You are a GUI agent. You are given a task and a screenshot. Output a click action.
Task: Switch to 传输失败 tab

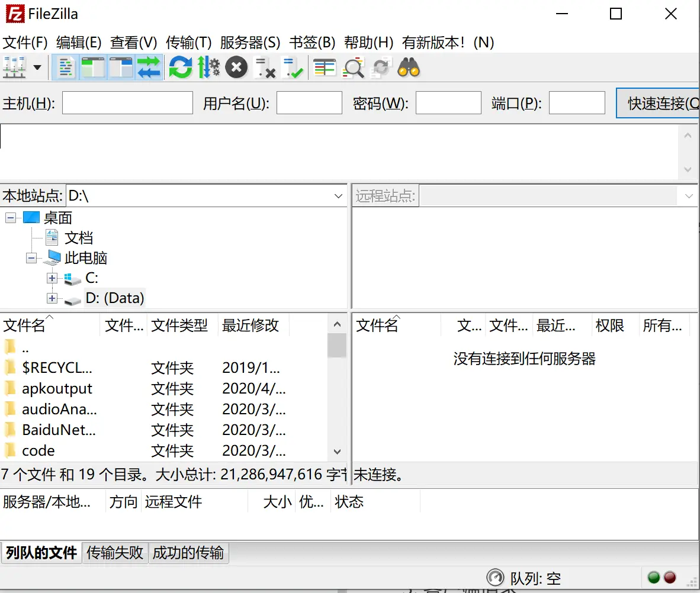click(x=115, y=553)
